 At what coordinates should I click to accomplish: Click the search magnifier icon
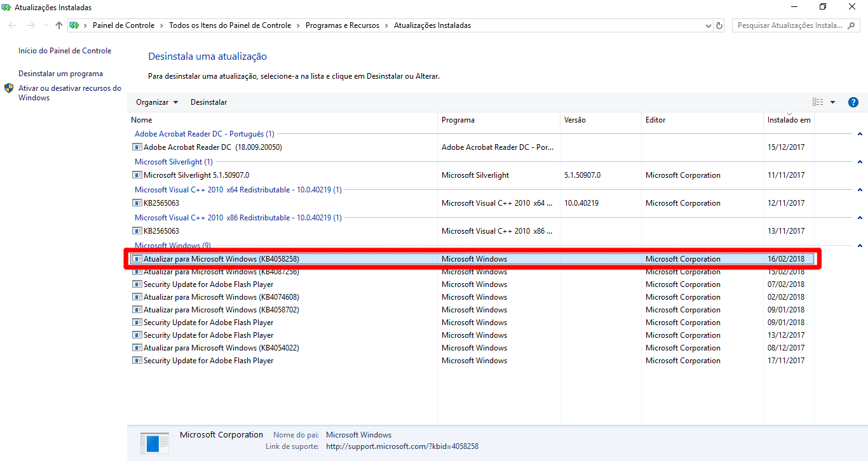pos(851,25)
